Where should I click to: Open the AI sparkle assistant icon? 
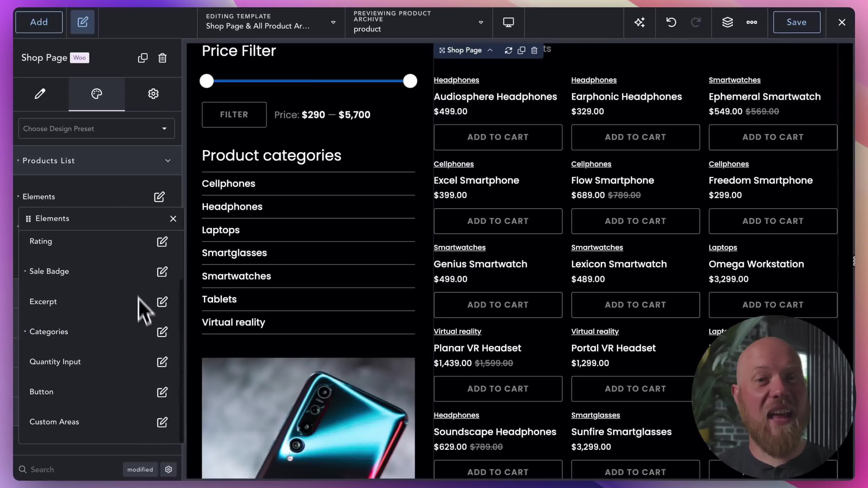point(639,22)
